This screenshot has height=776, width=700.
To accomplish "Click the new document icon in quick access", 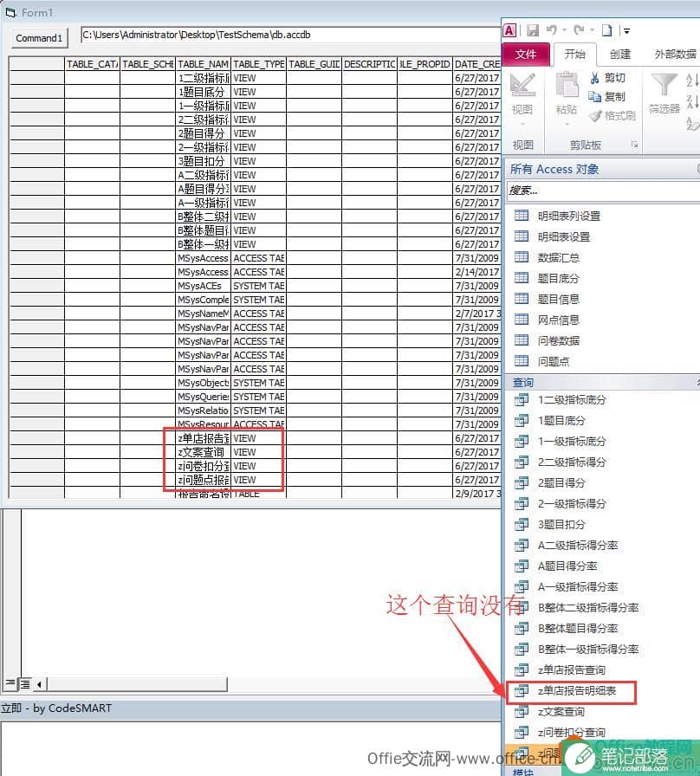I will [x=607, y=30].
